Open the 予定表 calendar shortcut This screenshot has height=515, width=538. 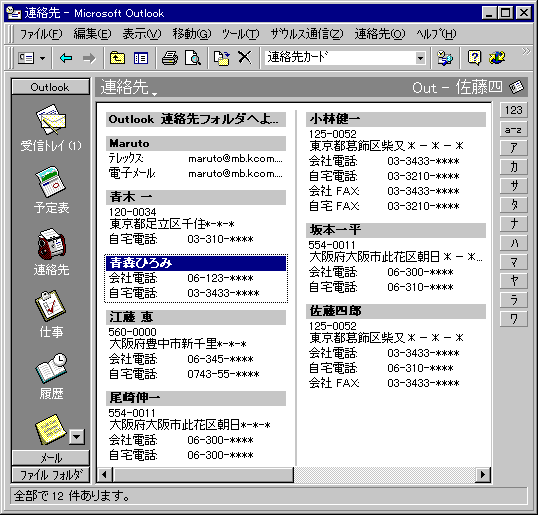click(51, 182)
